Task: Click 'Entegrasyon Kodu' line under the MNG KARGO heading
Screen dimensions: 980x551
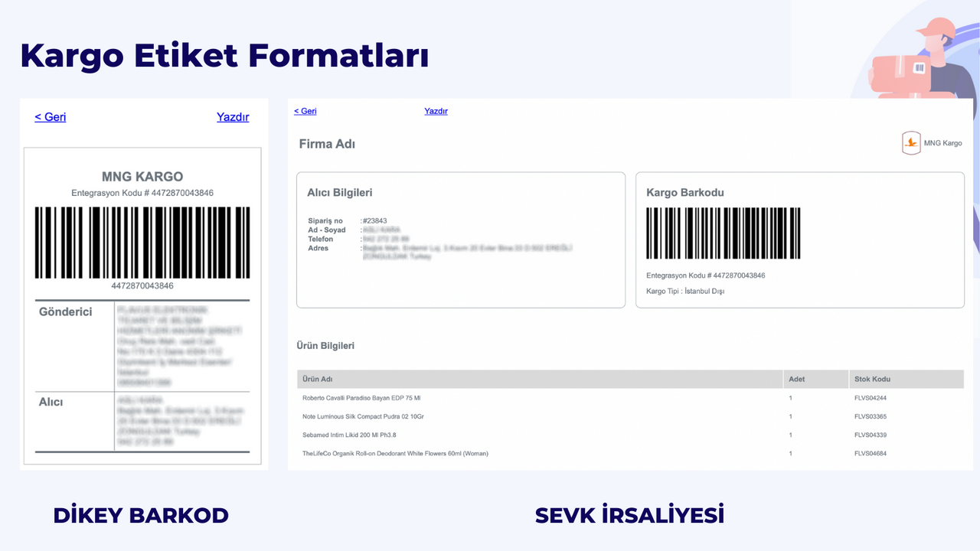Action: pos(142,193)
